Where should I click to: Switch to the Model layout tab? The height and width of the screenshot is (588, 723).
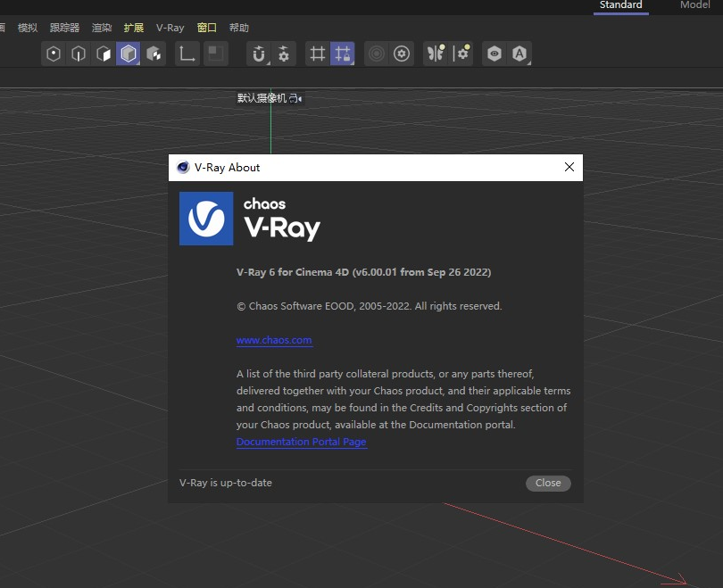pos(694,5)
